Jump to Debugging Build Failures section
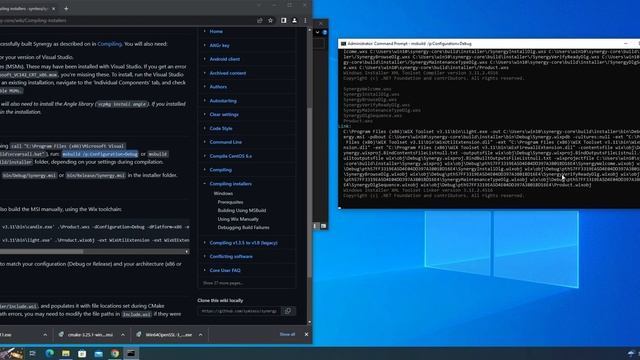 pyautogui.click(x=243, y=228)
